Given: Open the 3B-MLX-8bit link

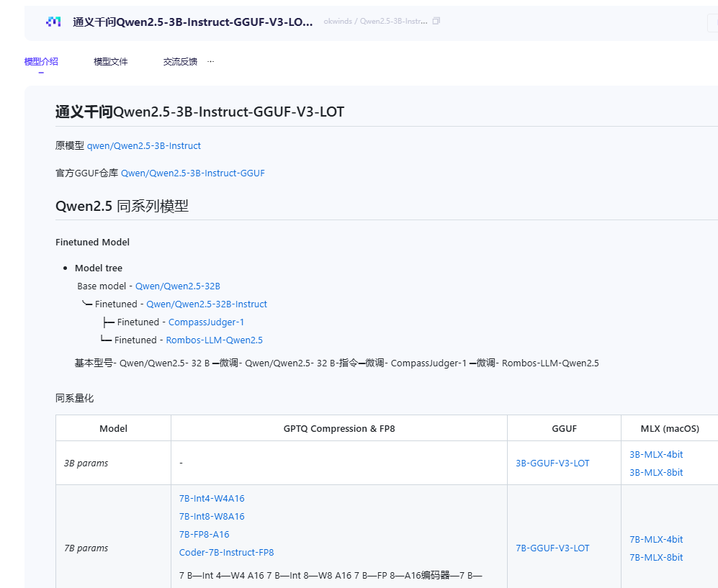Looking at the screenshot, I should point(656,472).
